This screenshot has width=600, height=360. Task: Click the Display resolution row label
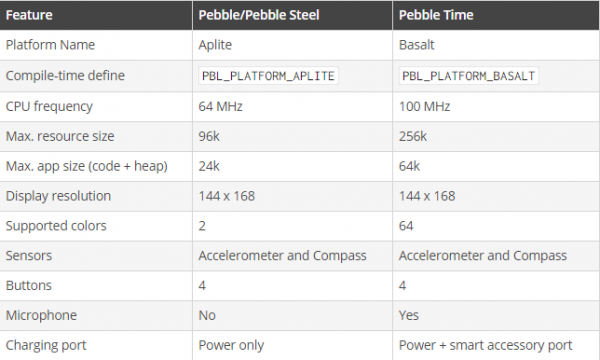tap(58, 196)
